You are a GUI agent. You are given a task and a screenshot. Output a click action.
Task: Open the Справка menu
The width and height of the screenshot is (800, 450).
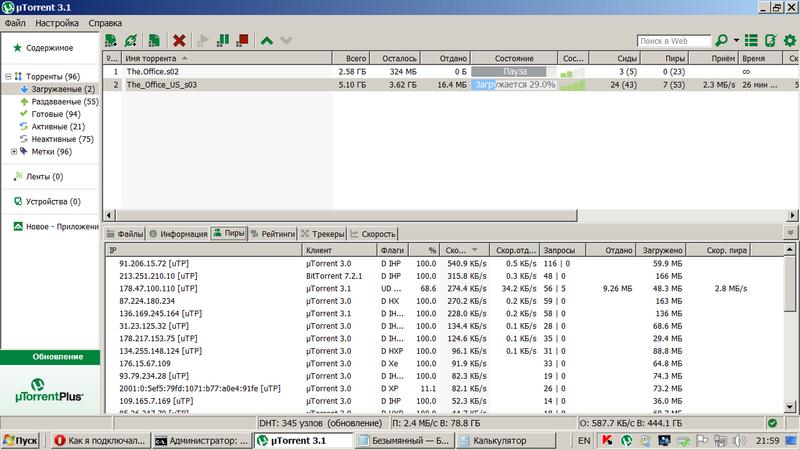tap(105, 23)
